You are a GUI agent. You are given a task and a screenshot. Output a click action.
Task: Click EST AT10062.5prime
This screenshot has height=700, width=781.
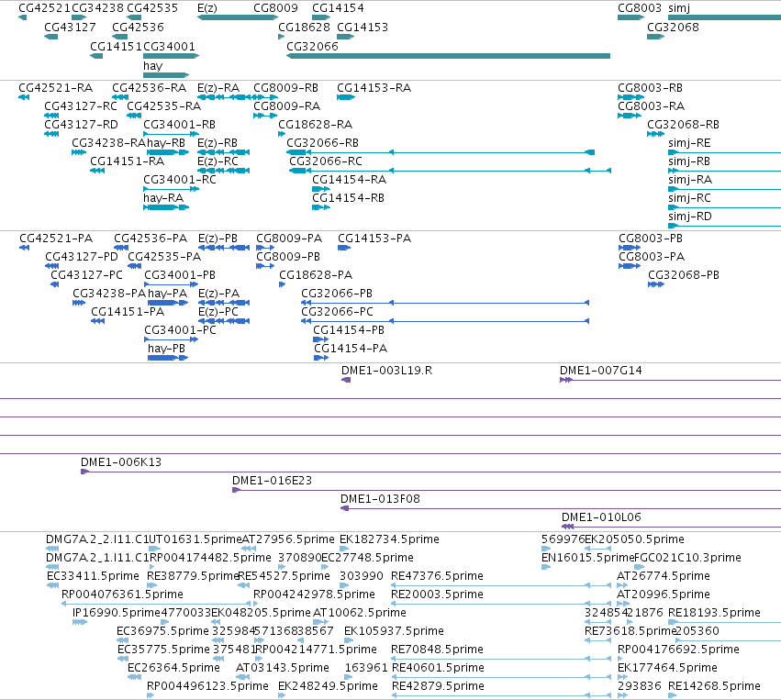tap(320, 622)
